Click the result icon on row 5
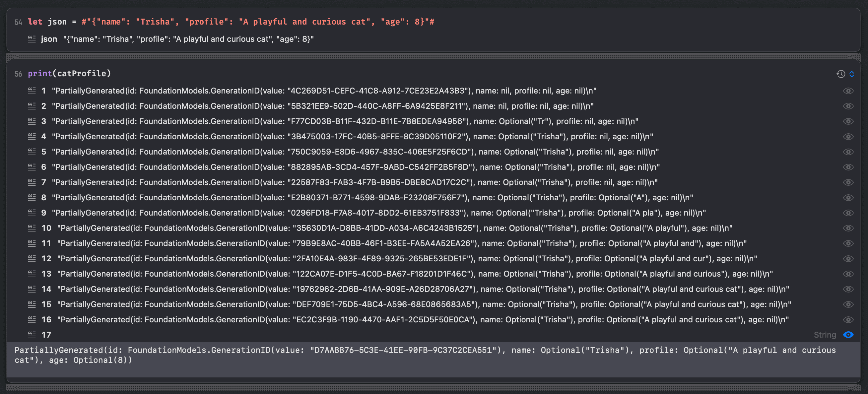The height and width of the screenshot is (394, 868). click(x=32, y=152)
